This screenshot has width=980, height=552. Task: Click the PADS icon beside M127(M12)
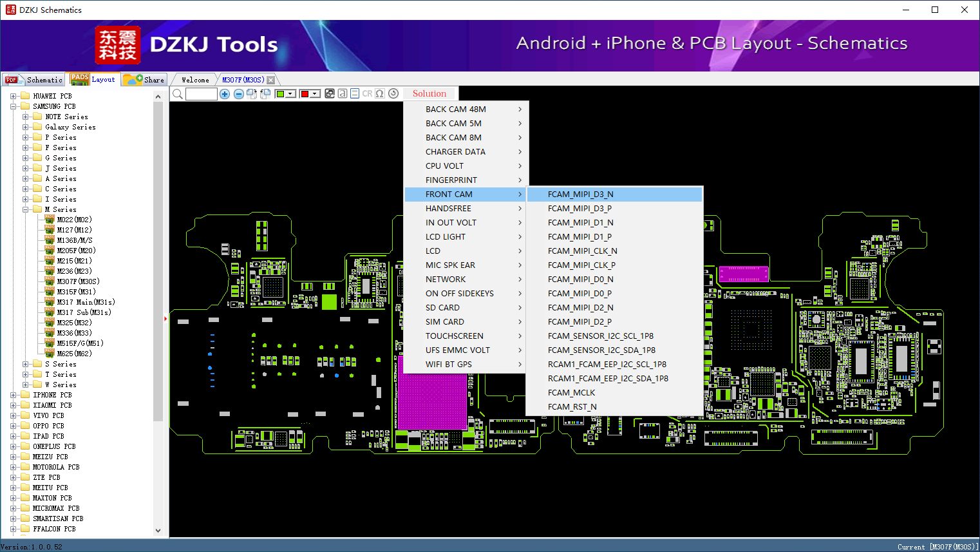pyautogui.click(x=50, y=230)
